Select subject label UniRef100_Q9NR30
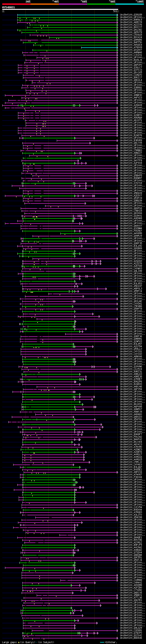146x644 pixels. click(131, 95)
